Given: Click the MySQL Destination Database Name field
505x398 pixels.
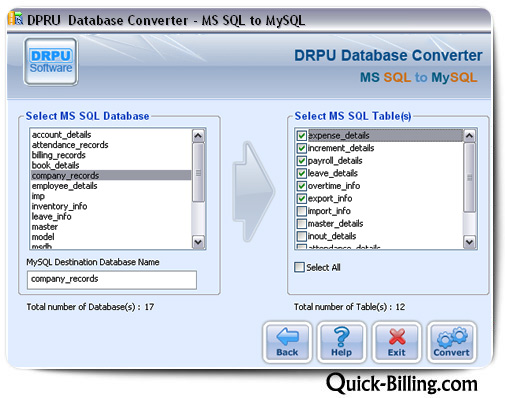Looking at the screenshot, I should (112, 280).
